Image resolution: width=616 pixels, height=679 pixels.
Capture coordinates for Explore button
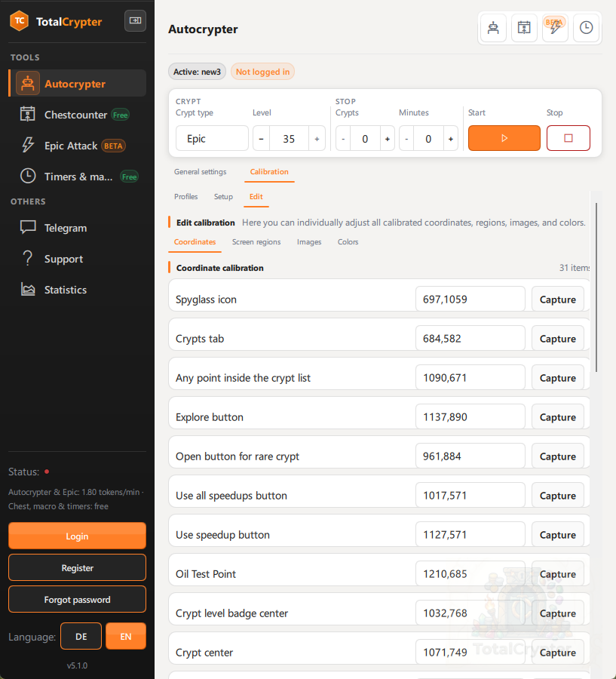(x=557, y=417)
